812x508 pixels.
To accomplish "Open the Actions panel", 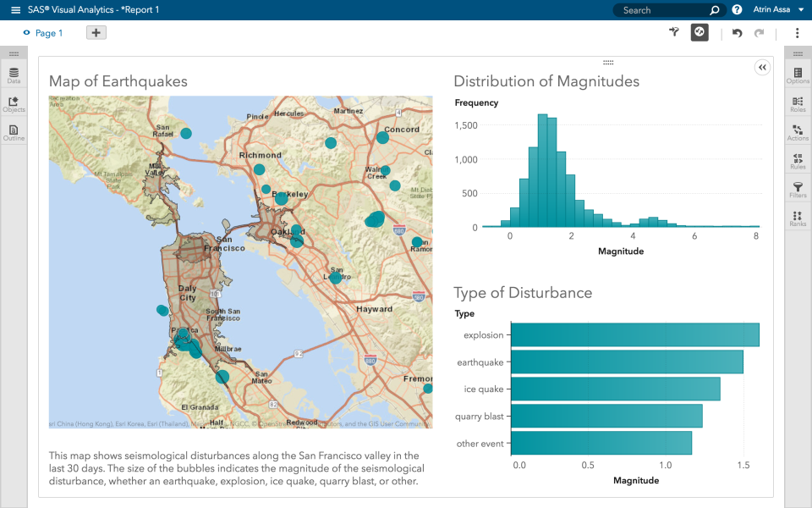I will [797, 132].
